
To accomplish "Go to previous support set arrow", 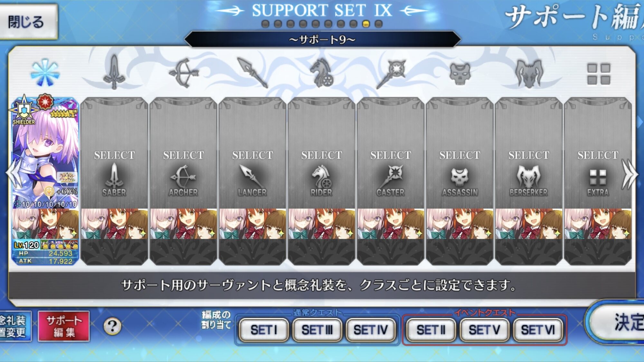I will point(14,174).
